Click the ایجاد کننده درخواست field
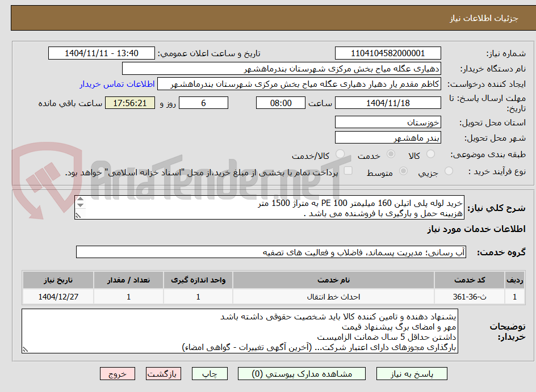 pyautogui.click(x=299, y=84)
